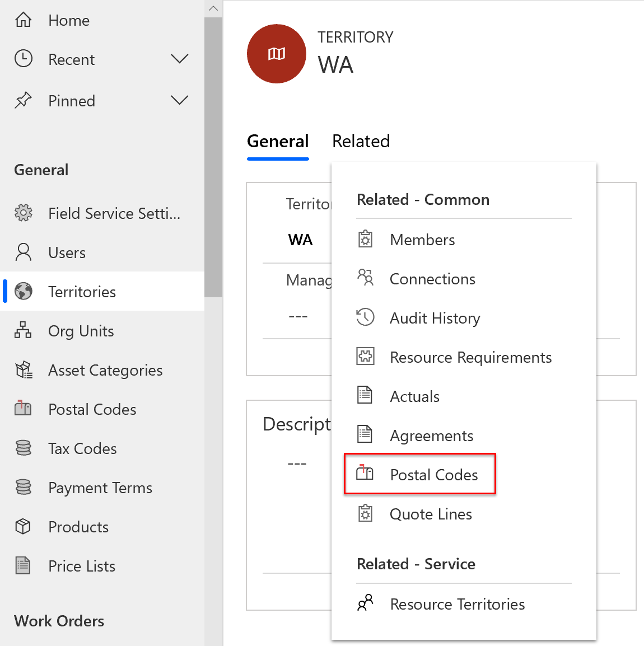Click the Postal Codes mailbox sidebar icon
The width and height of the screenshot is (644, 646).
[x=24, y=409]
